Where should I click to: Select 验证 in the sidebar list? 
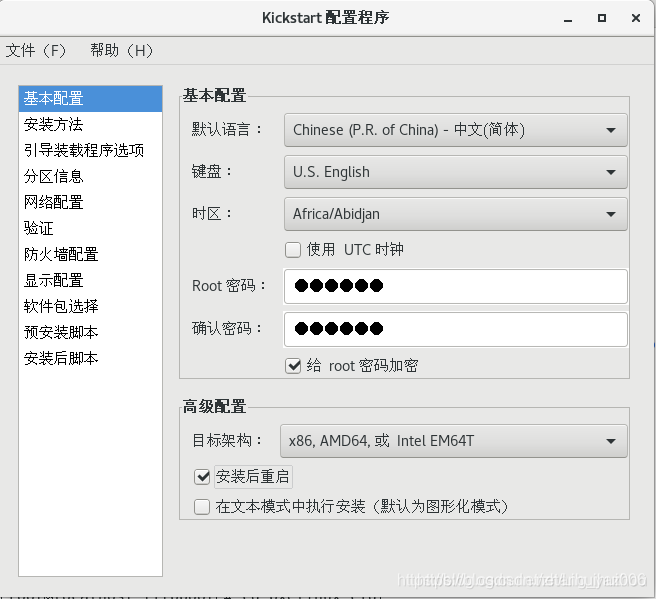tap(90, 228)
